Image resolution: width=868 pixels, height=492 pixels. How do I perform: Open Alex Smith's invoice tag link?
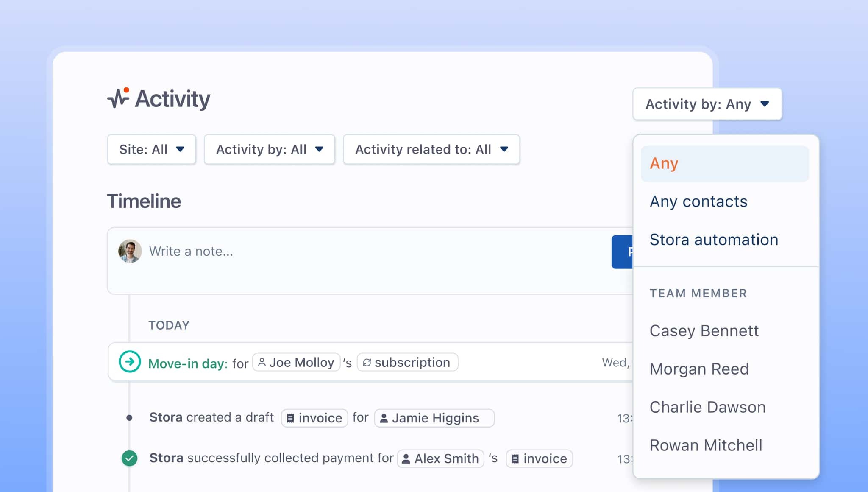(539, 458)
